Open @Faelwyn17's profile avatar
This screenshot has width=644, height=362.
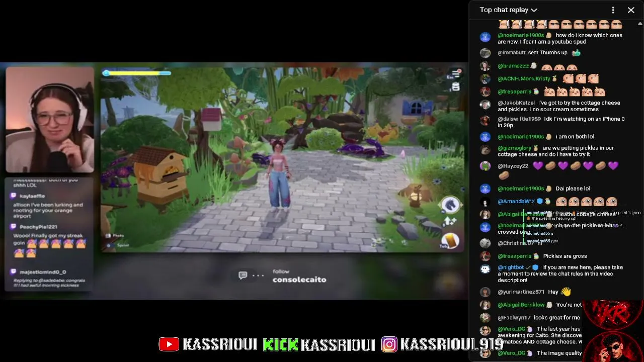pos(485,318)
